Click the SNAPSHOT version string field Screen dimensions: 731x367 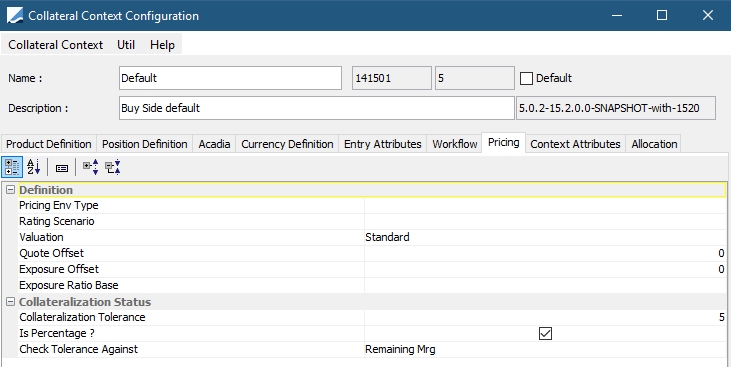pyautogui.click(x=616, y=108)
